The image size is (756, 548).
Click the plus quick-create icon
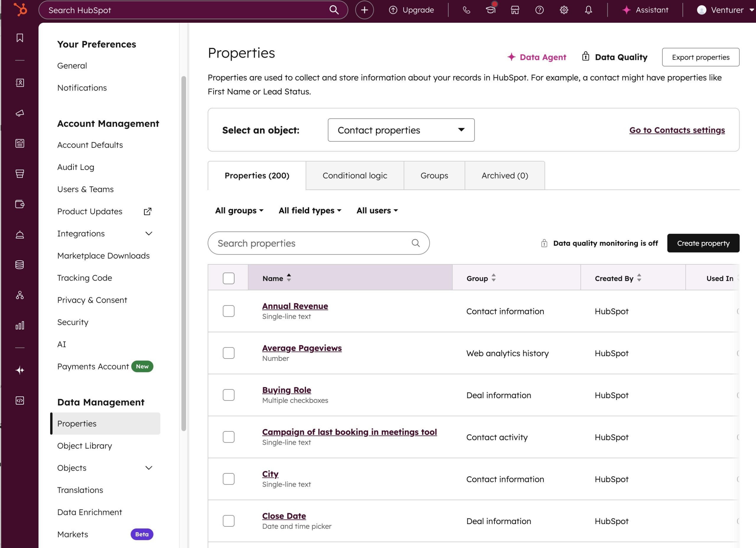click(364, 10)
